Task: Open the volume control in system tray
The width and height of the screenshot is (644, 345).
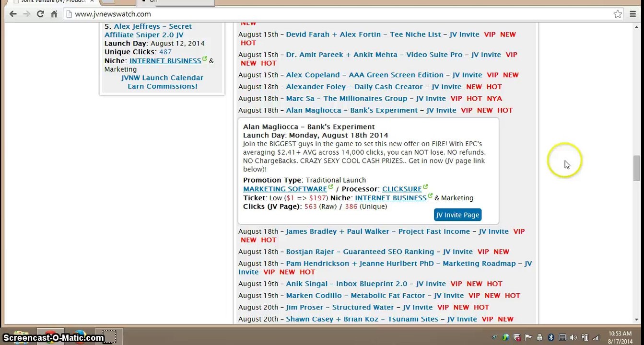Action: [x=574, y=337]
